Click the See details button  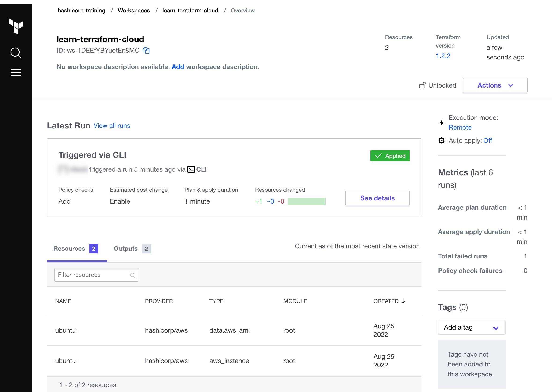coord(377,198)
